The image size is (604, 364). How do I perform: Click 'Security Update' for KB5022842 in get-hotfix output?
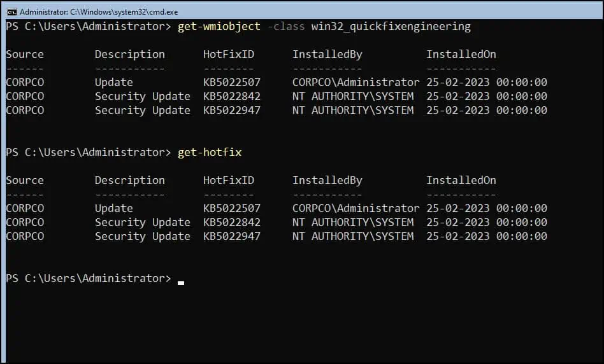coord(143,222)
